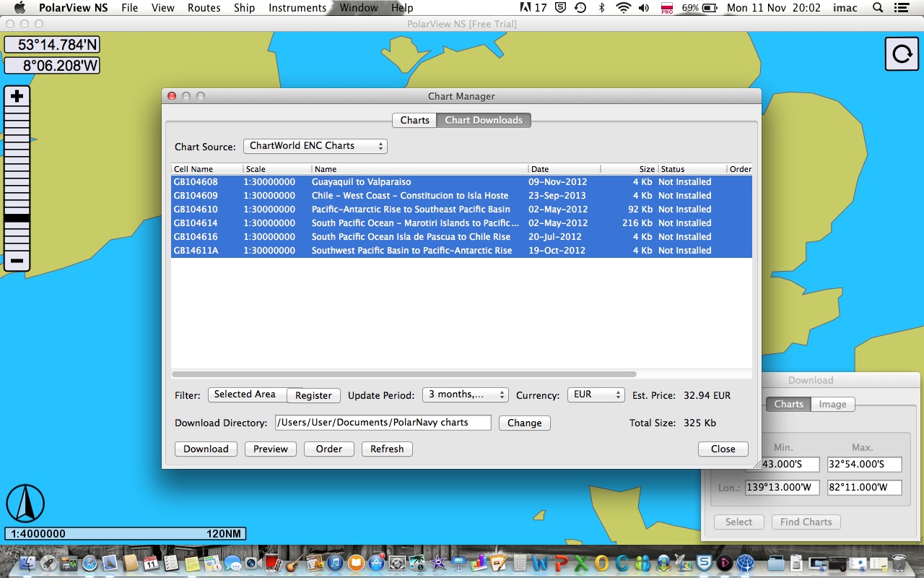924x578 pixels.
Task: Open Calculator from the dock
Action: click(520, 563)
